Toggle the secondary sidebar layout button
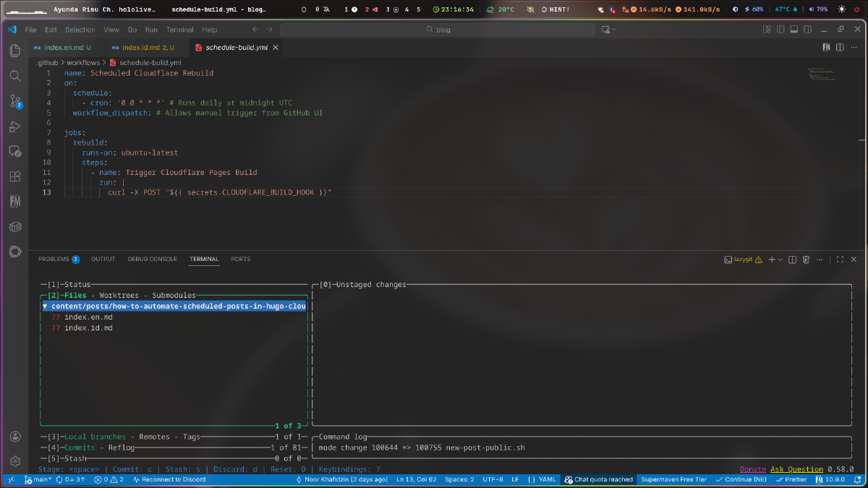Screen dimensions: 868x488 [808, 30]
